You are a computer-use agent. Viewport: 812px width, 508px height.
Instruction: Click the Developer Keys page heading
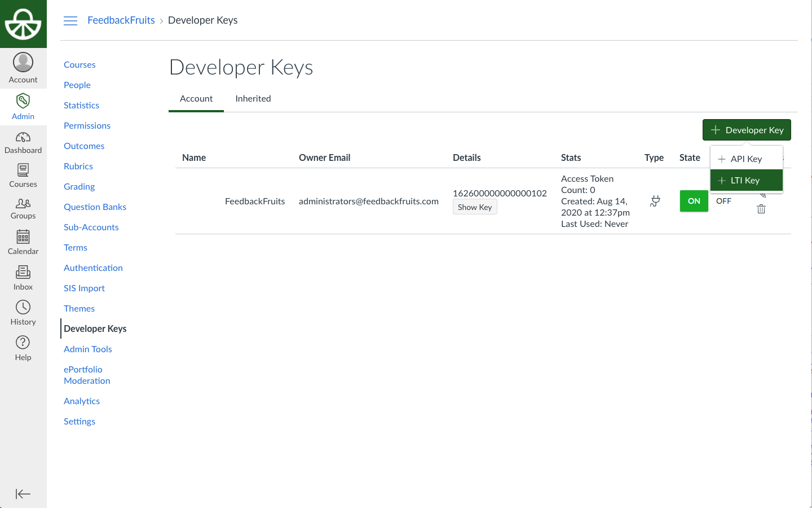(x=241, y=67)
